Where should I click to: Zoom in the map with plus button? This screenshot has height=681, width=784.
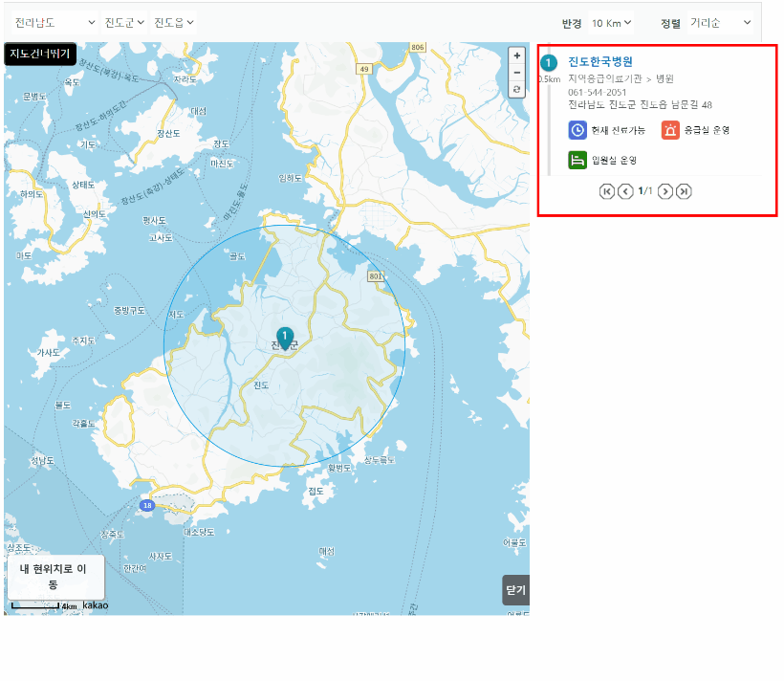click(x=516, y=55)
